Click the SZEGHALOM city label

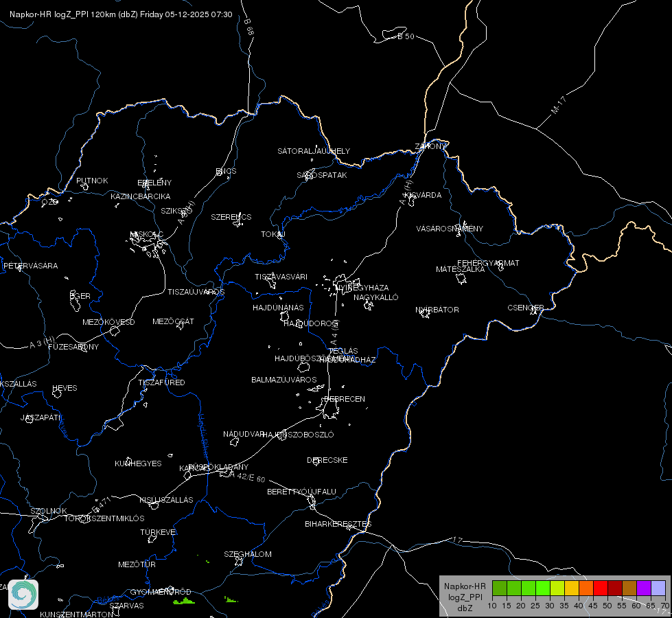[x=248, y=554]
